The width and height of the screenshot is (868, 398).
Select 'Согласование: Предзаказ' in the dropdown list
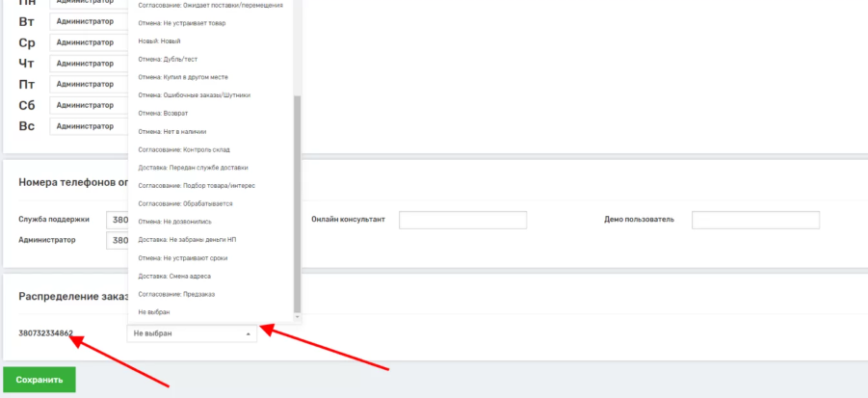click(179, 294)
